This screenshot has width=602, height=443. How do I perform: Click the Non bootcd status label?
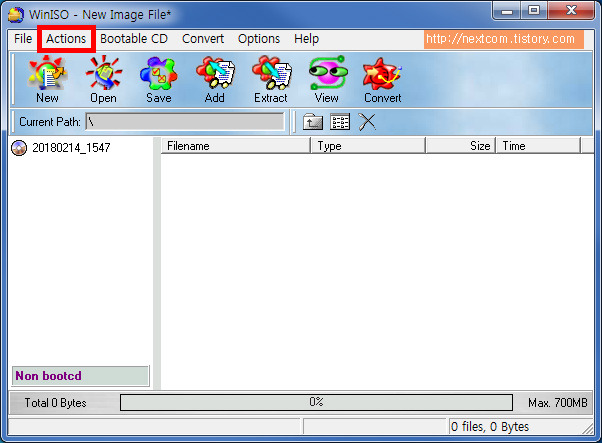click(81, 376)
